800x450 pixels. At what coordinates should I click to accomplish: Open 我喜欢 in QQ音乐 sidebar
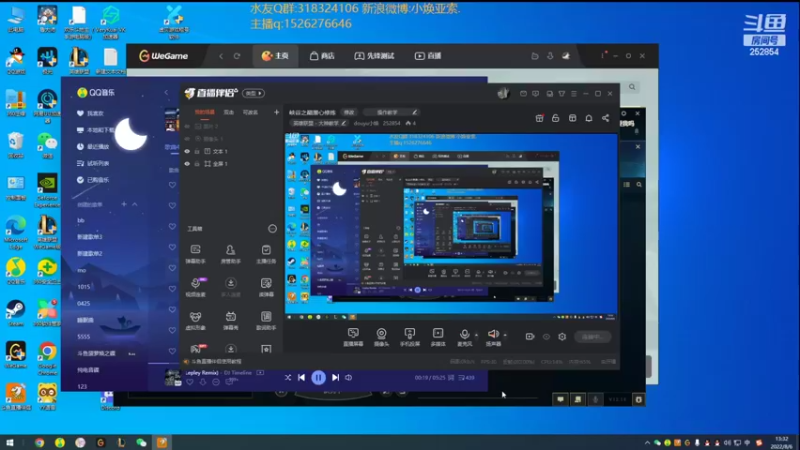tap(90, 113)
